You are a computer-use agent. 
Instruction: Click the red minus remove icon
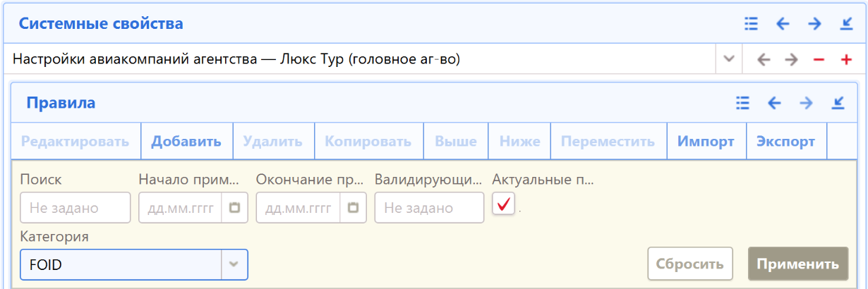819,60
